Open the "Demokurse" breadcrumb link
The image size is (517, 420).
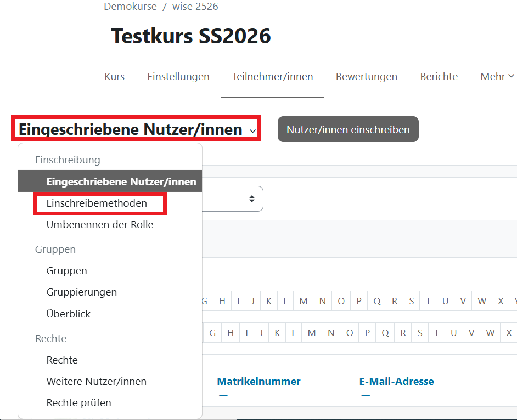click(x=130, y=7)
